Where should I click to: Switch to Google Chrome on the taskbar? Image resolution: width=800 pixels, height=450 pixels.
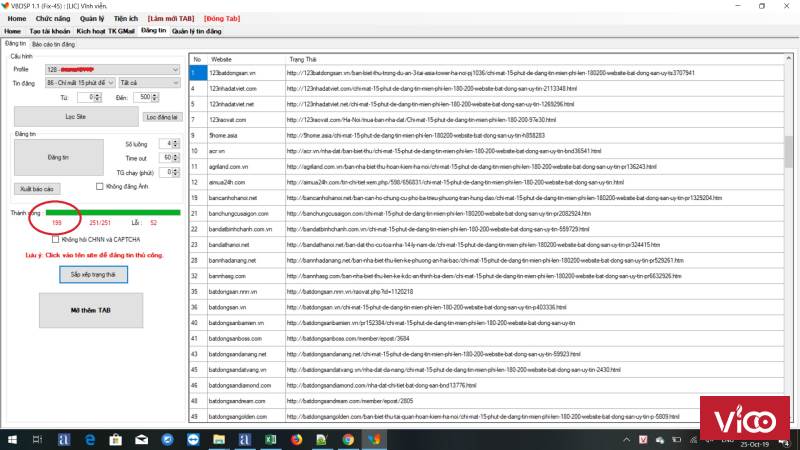tap(348, 439)
